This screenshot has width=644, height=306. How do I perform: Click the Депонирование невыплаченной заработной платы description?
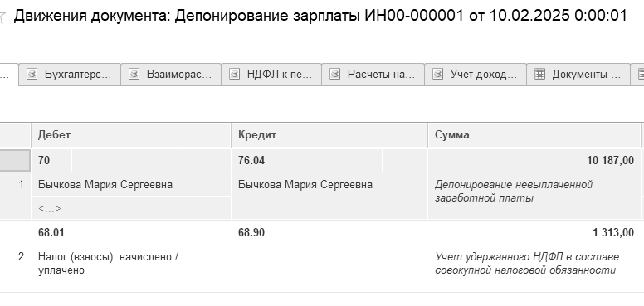(x=514, y=192)
